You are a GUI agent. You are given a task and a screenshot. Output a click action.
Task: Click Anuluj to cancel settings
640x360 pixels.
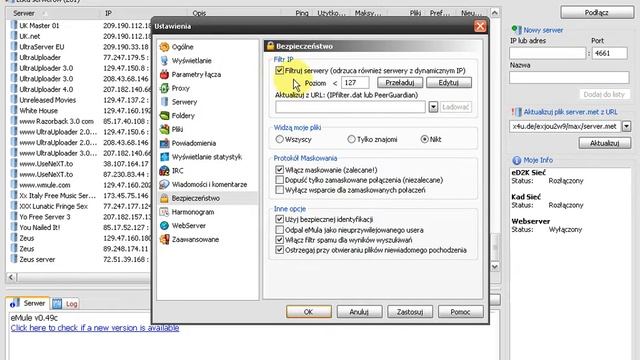pos(359,312)
